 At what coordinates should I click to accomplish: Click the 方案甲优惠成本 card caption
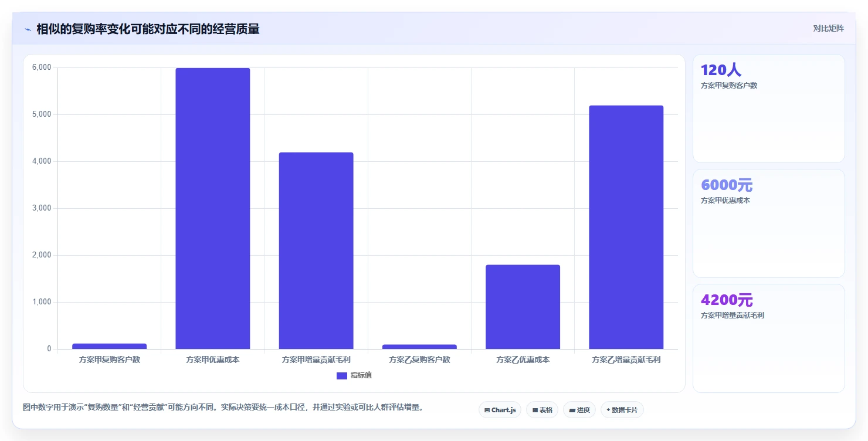coord(725,201)
